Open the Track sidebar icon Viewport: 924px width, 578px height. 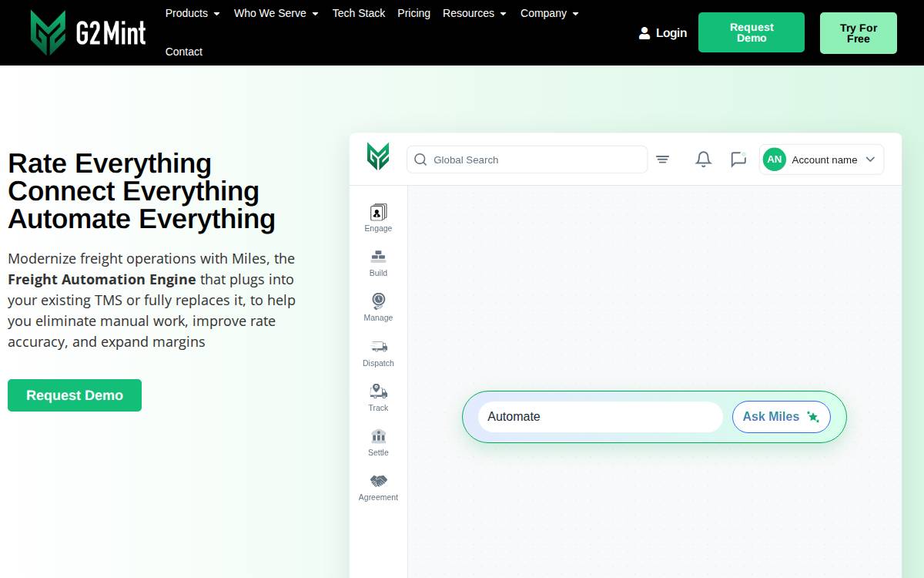(x=378, y=391)
